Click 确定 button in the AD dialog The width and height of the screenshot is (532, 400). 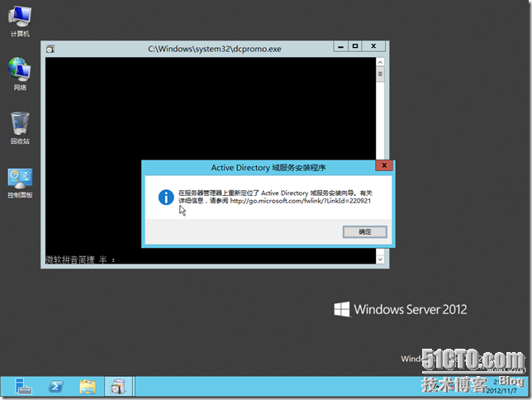click(x=365, y=232)
